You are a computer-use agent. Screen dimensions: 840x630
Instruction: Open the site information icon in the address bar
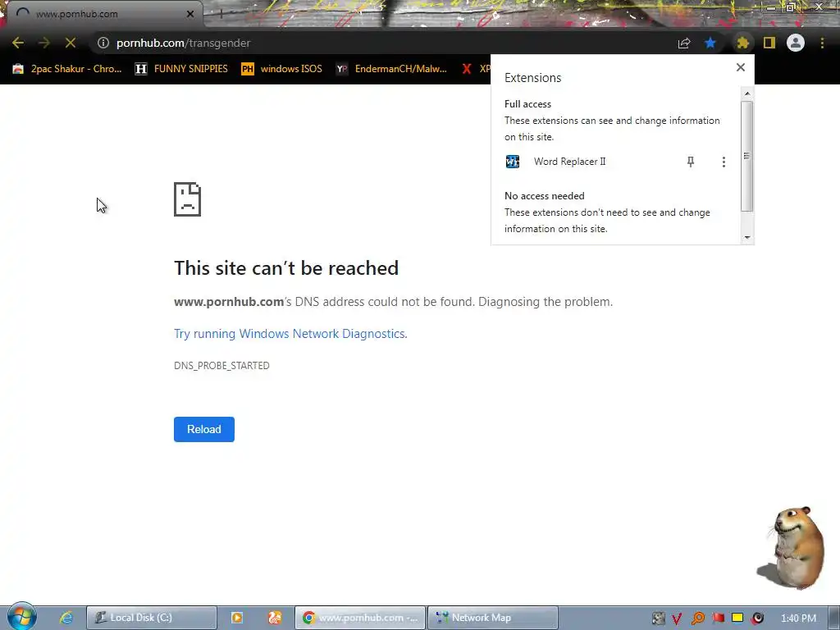(x=103, y=43)
